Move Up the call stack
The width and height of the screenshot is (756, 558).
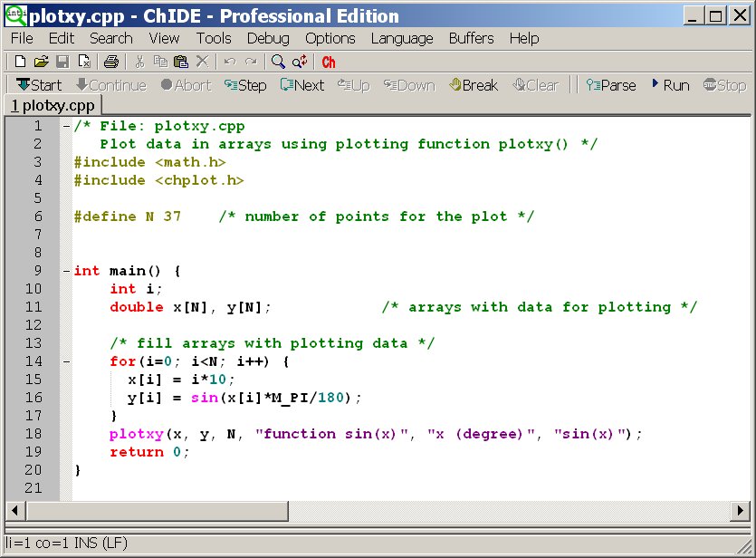click(x=353, y=85)
